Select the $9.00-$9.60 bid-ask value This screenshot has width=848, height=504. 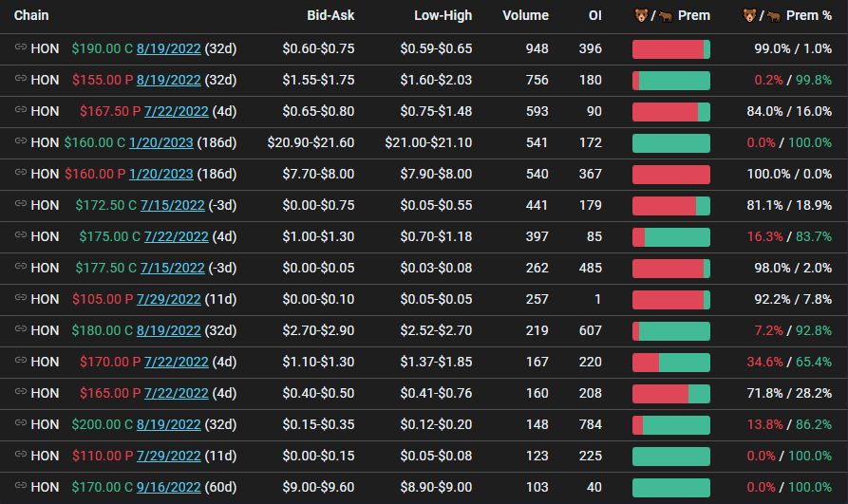pyautogui.click(x=318, y=488)
